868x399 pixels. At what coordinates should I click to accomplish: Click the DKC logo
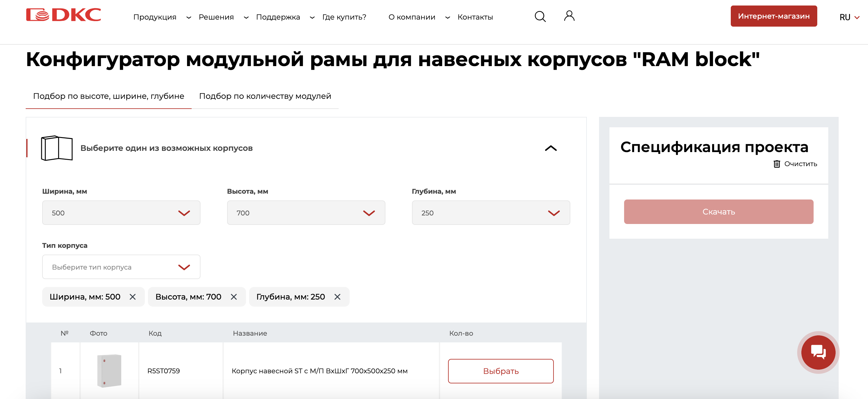[63, 15]
